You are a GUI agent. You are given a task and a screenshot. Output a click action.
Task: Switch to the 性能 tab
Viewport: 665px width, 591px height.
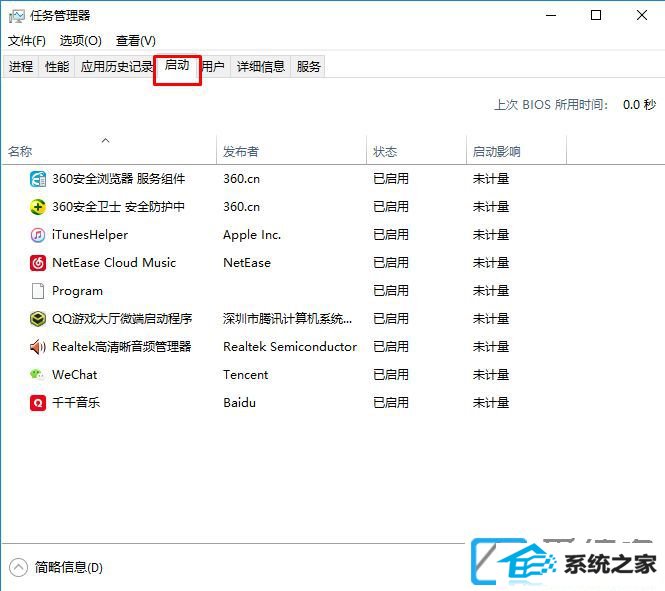57,67
